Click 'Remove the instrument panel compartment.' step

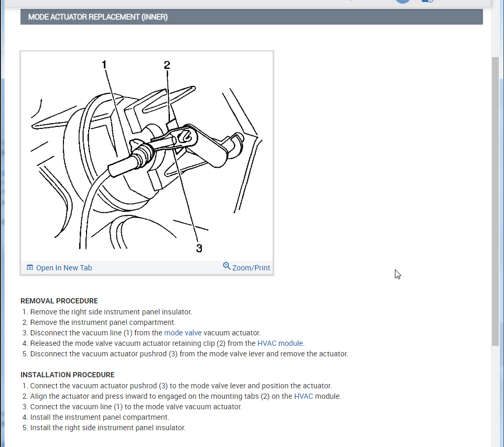coord(103,322)
